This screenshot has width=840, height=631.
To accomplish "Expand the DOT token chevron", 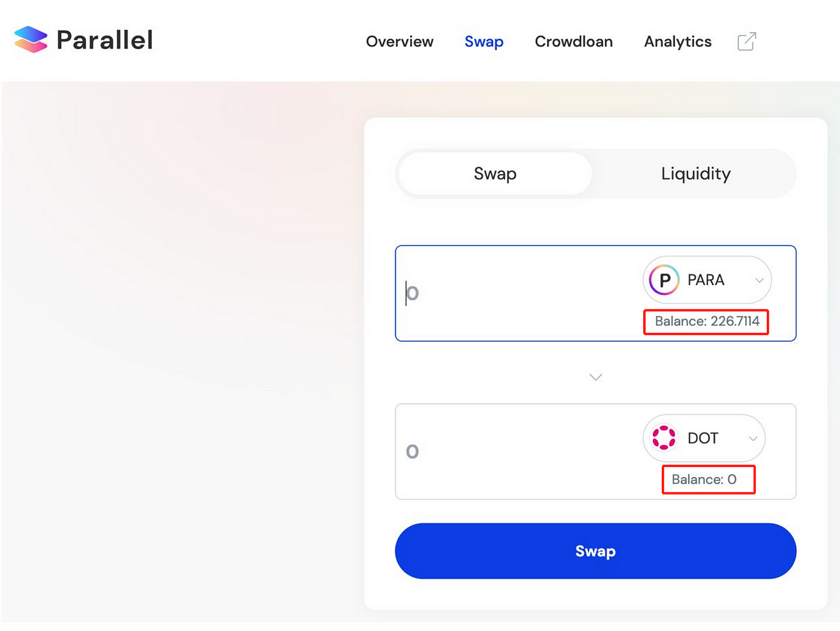I will [753, 438].
